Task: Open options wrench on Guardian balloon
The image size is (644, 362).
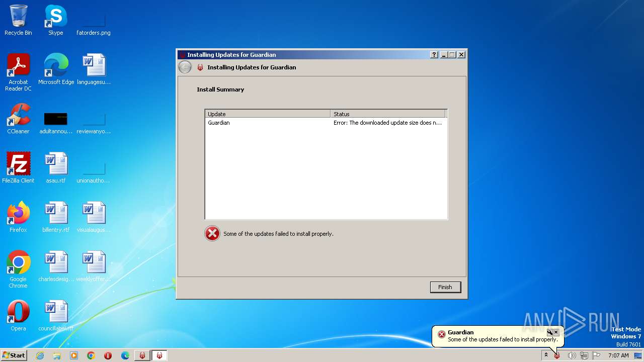Action: tap(550, 332)
